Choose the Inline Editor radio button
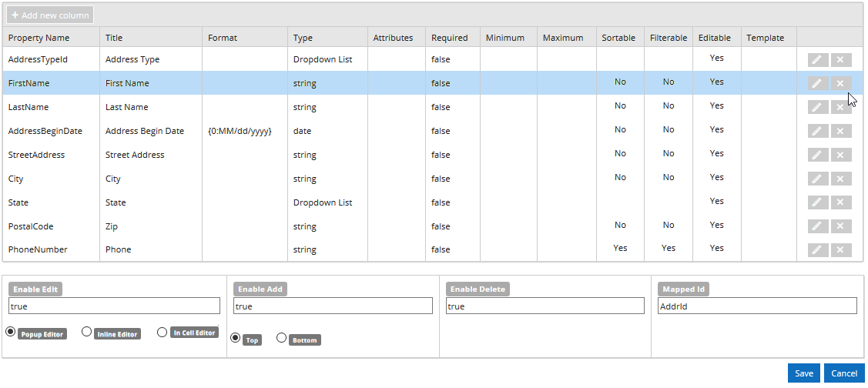Viewport: 868px width, 388px height. tap(87, 332)
